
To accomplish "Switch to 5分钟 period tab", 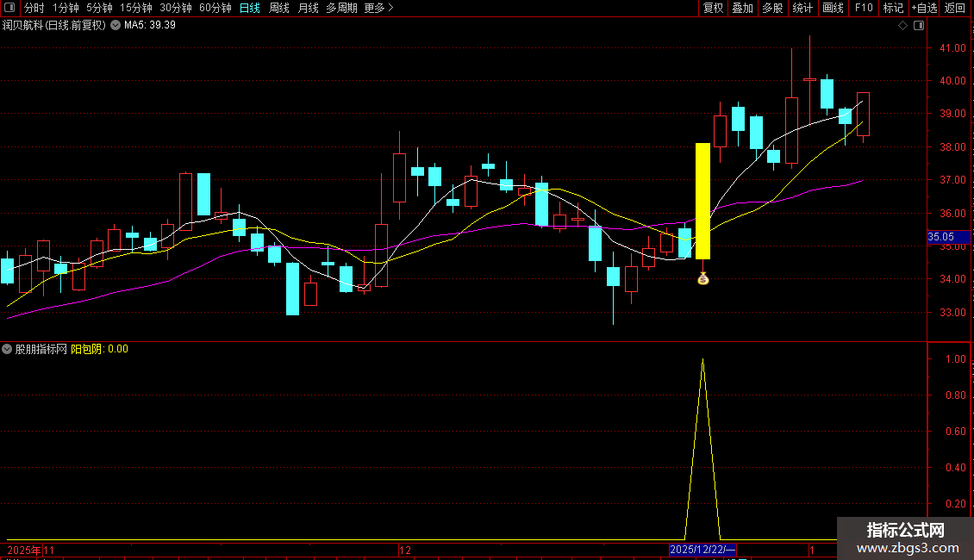I will click(99, 8).
